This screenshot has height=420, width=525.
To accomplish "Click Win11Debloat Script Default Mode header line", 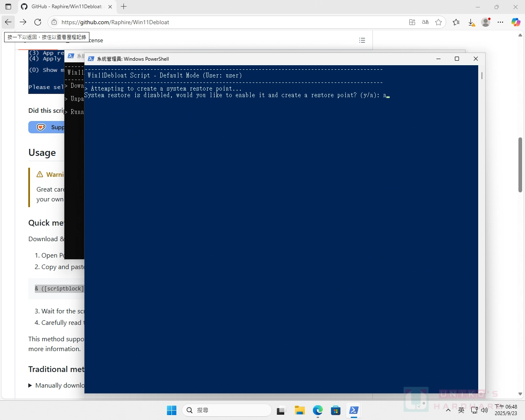I will click(x=164, y=75).
